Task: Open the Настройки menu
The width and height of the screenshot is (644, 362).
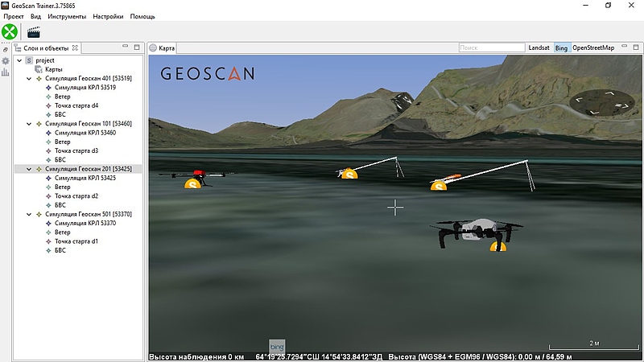Action: (108, 16)
